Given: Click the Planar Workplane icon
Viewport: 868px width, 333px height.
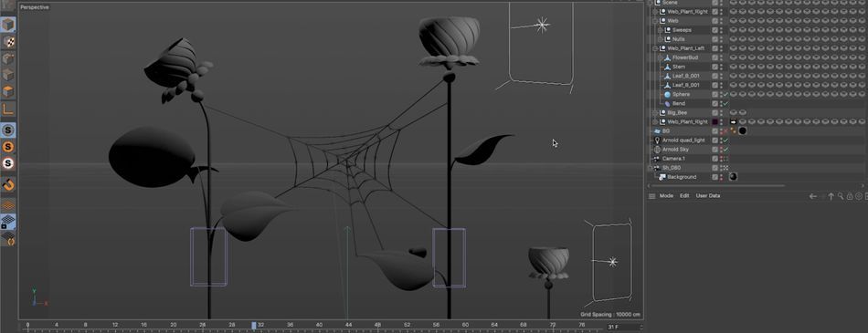Looking at the screenshot, I should [x=7, y=238].
